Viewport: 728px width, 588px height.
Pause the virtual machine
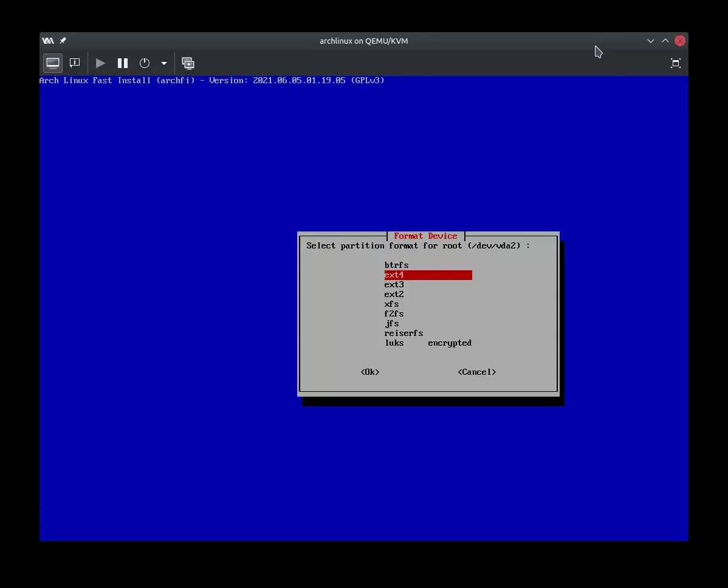(x=123, y=63)
